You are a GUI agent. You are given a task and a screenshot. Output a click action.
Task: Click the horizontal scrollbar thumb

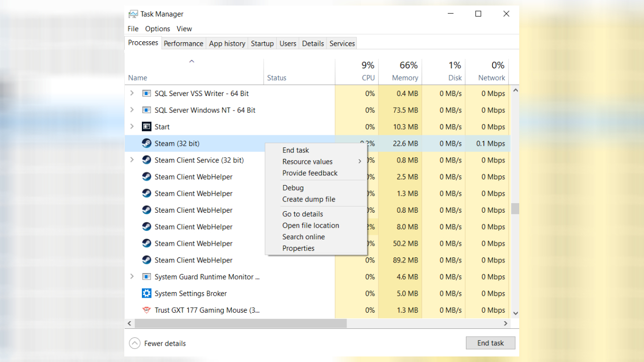240,323
